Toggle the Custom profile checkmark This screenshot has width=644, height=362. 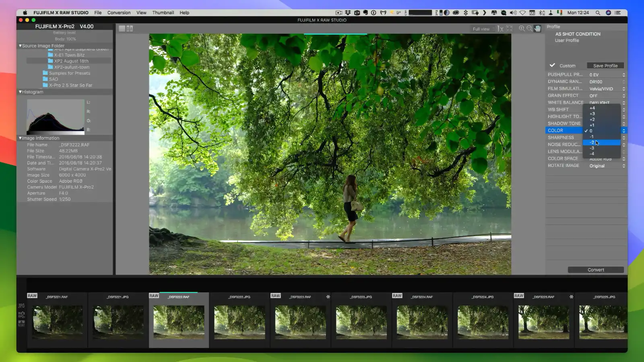(552, 65)
